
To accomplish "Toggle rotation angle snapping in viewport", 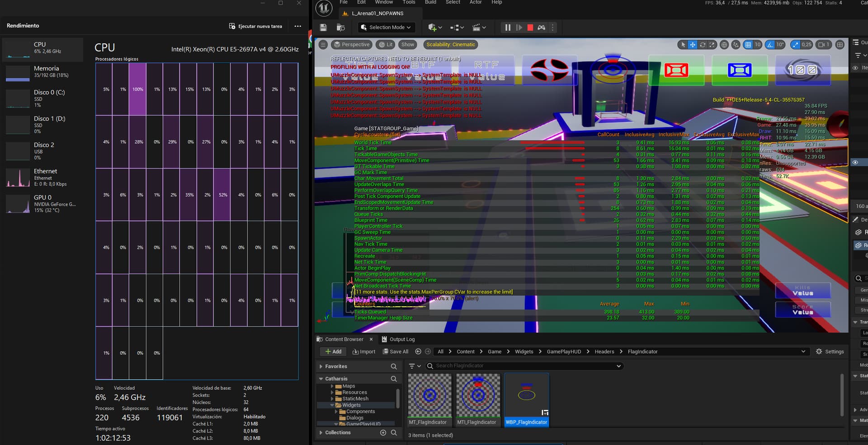I will (x=770, y=45).
